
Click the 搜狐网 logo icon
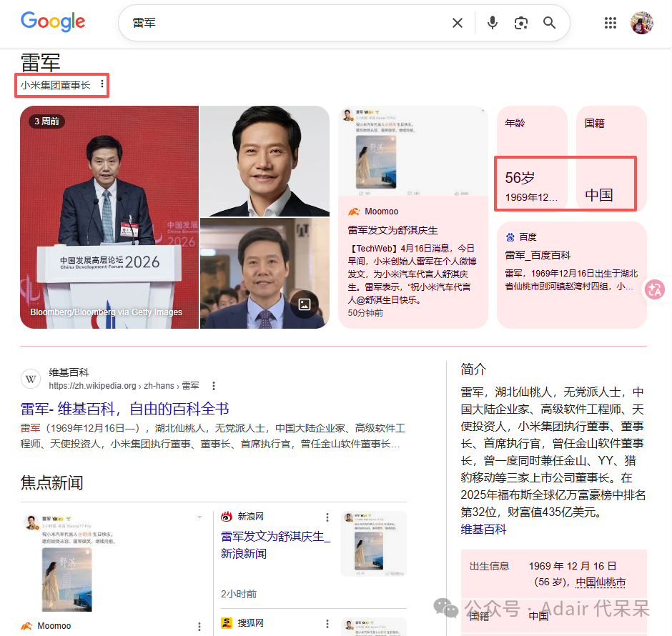click(227, 623)
